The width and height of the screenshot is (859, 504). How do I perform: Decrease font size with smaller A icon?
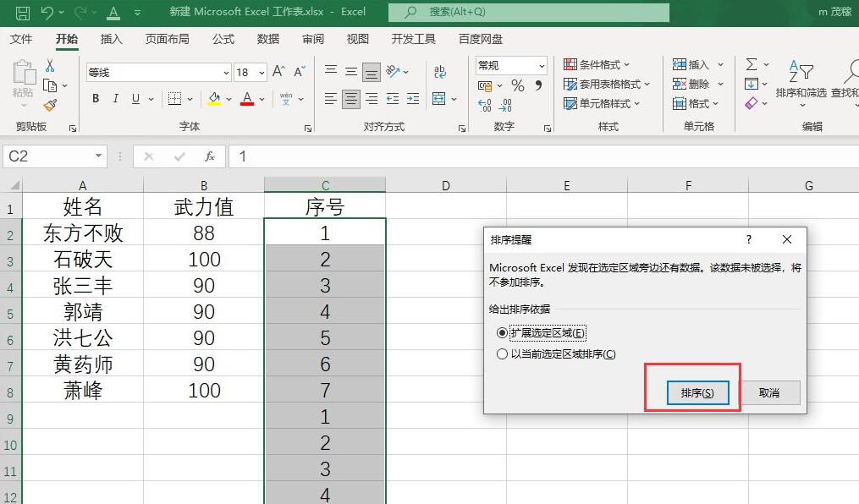(x=299, y=72)
